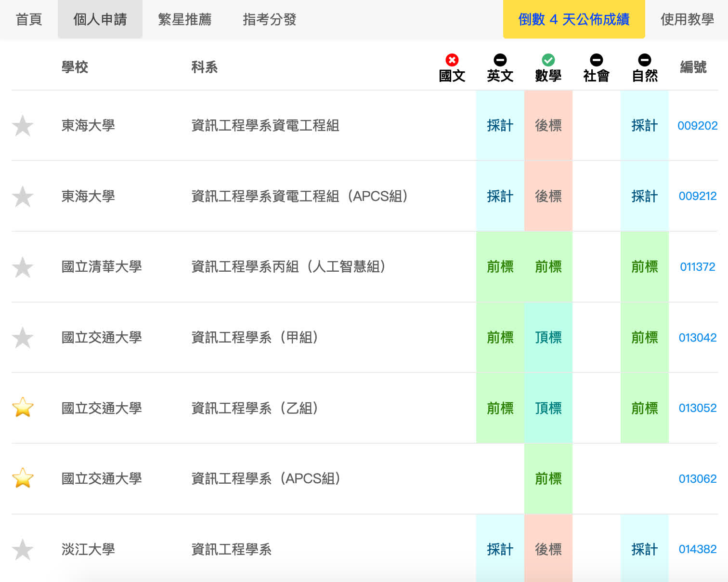Image resolution: width=728 pixels, height=582 pixels.
Task: Unstar the 國立交通大學 APCS組 row
Action: (23, 479)
